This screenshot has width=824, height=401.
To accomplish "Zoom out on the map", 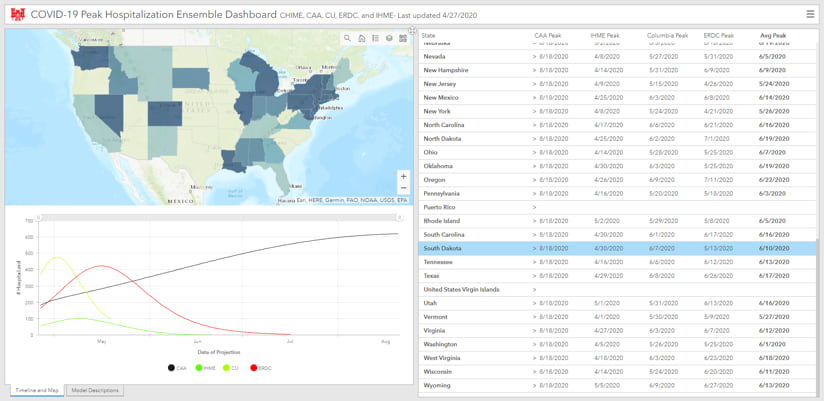I will pos(403,188).
